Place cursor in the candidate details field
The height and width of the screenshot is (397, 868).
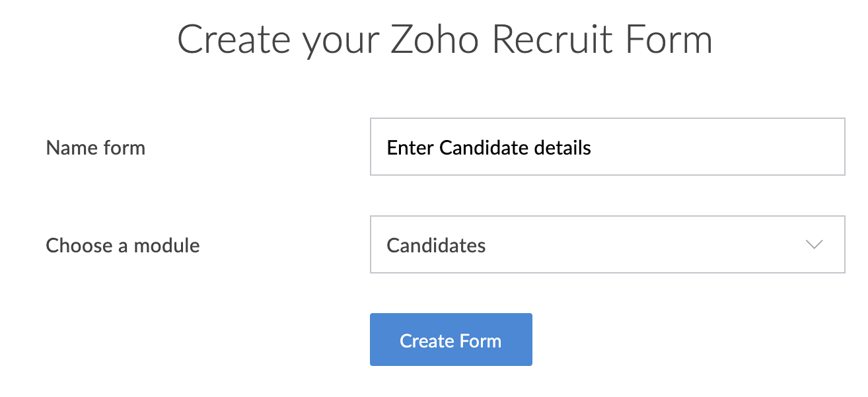point(606,147)
